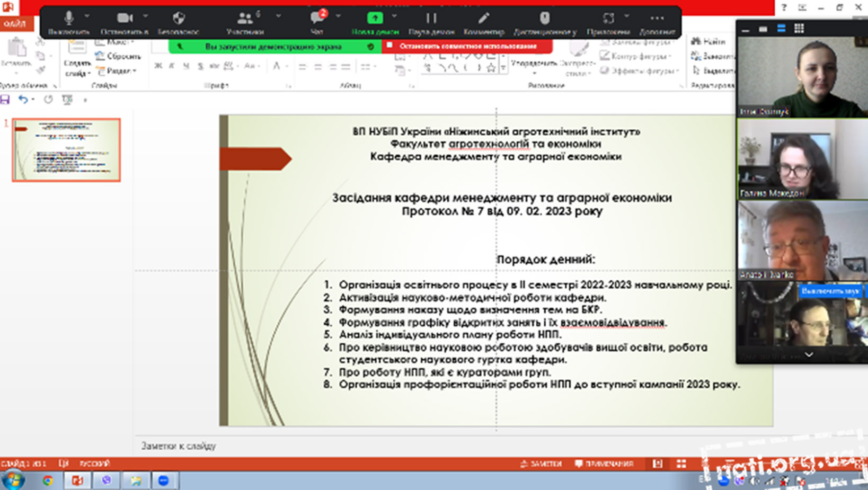Click Copy icon in clipboard group
This screenshot has width=868, height=490.
click(40, 55)
